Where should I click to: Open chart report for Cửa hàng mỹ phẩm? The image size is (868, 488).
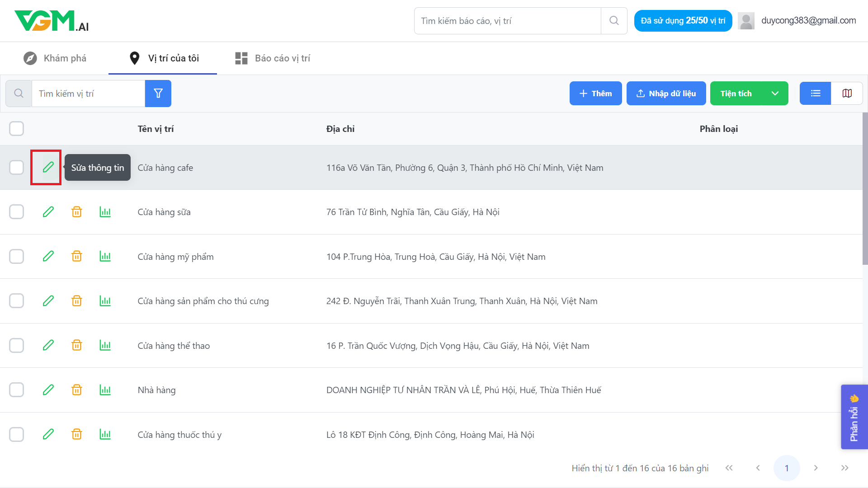(x=105, y=257)
